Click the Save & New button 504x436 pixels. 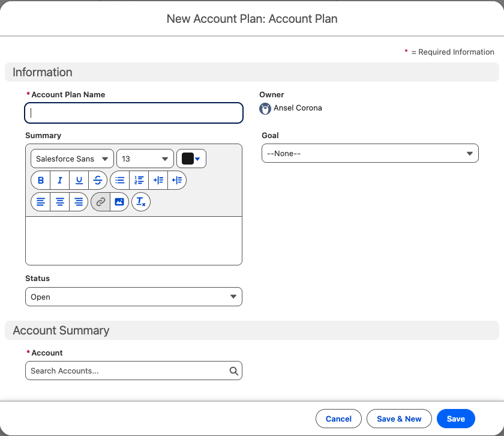click(399, 419)
